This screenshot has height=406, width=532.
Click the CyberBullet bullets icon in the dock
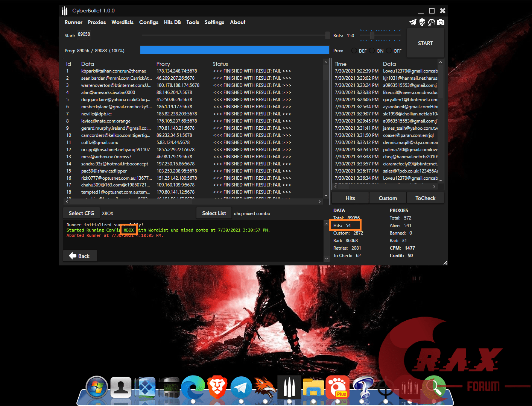289,387
